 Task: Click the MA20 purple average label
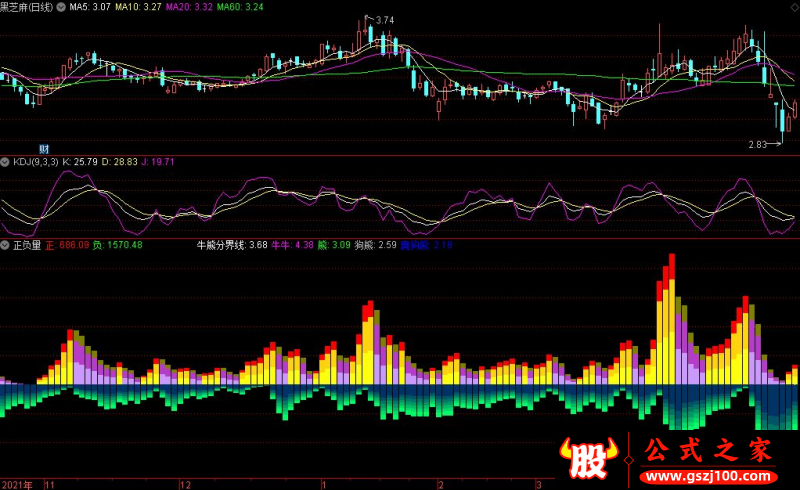point(189,7)
